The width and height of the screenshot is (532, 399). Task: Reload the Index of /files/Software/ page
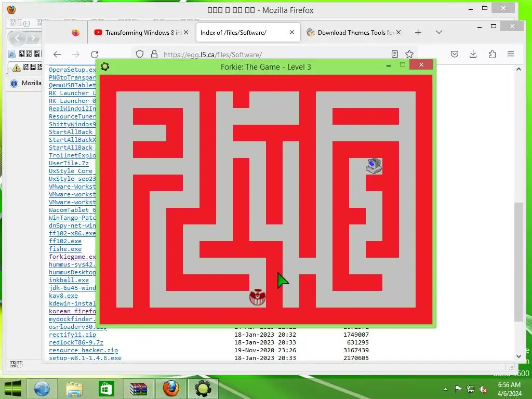pos(95,54)
